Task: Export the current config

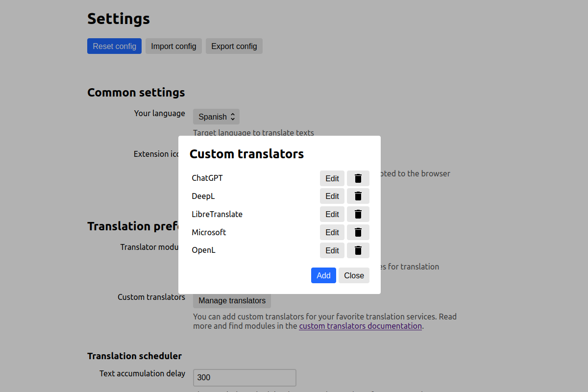Action: click(234, 46)
